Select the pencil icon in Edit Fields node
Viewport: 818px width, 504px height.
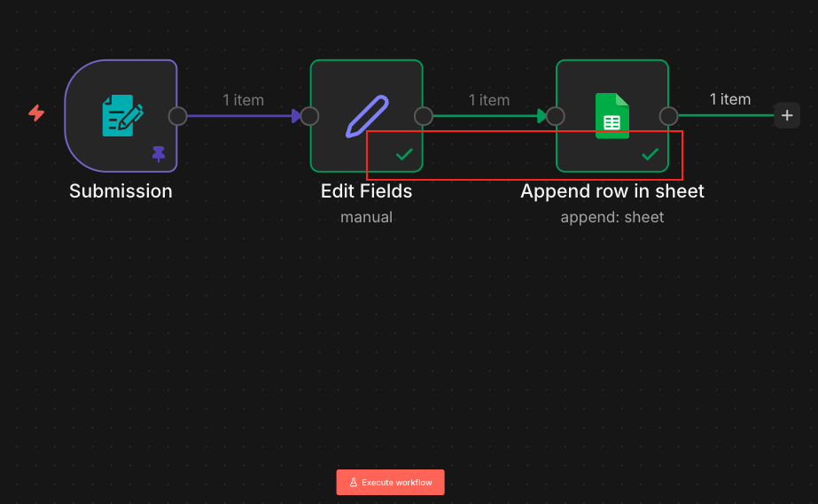[x=366, y=116]
